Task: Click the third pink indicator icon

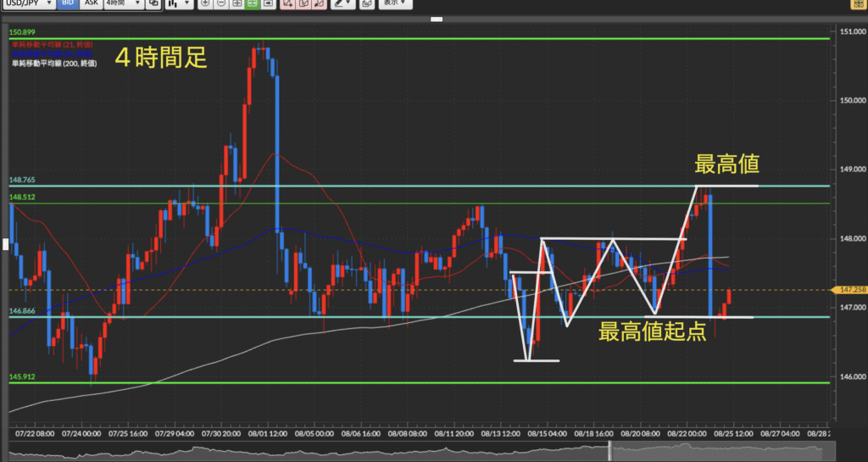Action: pyautogui.click(x=319, y=3)
